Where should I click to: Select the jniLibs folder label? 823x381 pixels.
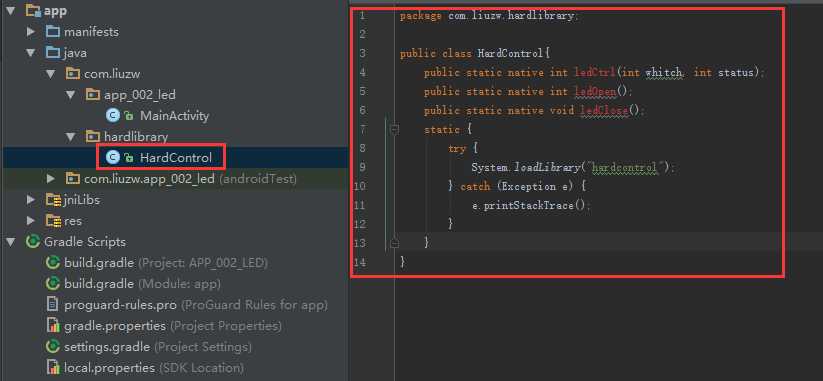point(82,200)
